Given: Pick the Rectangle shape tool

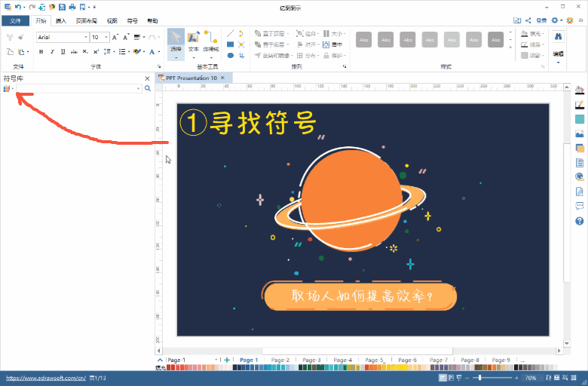Looking at the screenshot, I should click(230, 44).
